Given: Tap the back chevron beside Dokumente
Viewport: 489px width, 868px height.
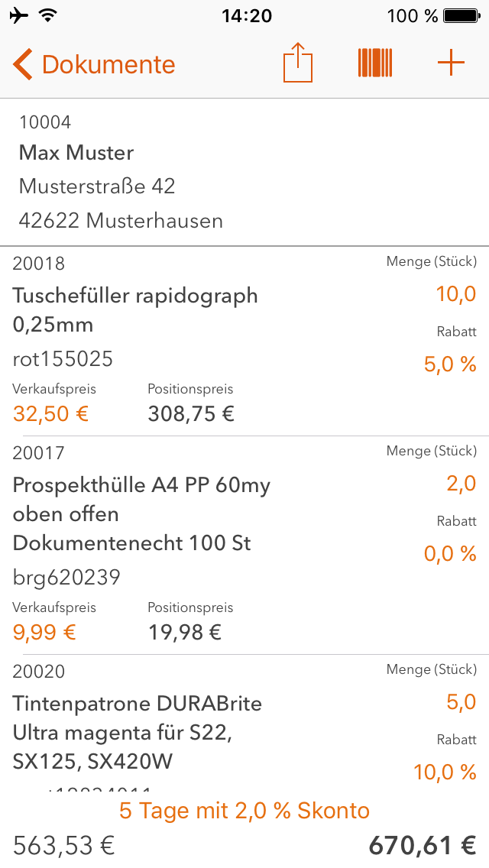Looking at the screenshot, I should click(21, 64).
